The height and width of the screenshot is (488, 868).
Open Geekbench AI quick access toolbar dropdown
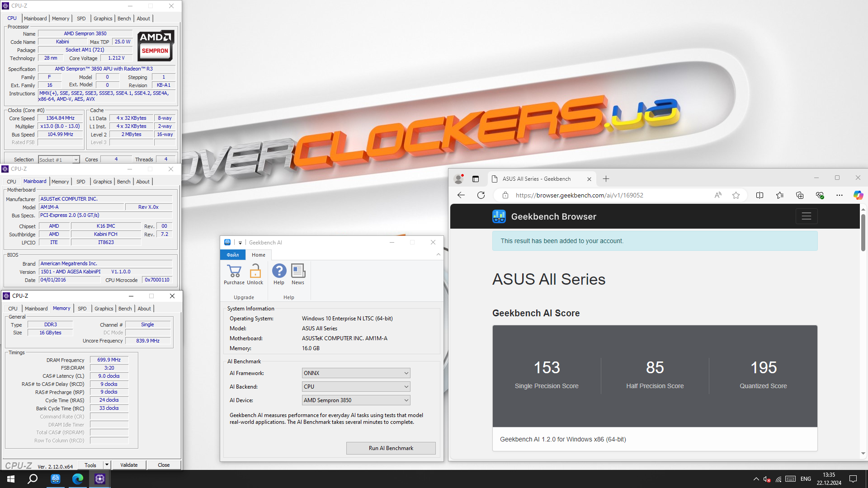tap(240, 243)
